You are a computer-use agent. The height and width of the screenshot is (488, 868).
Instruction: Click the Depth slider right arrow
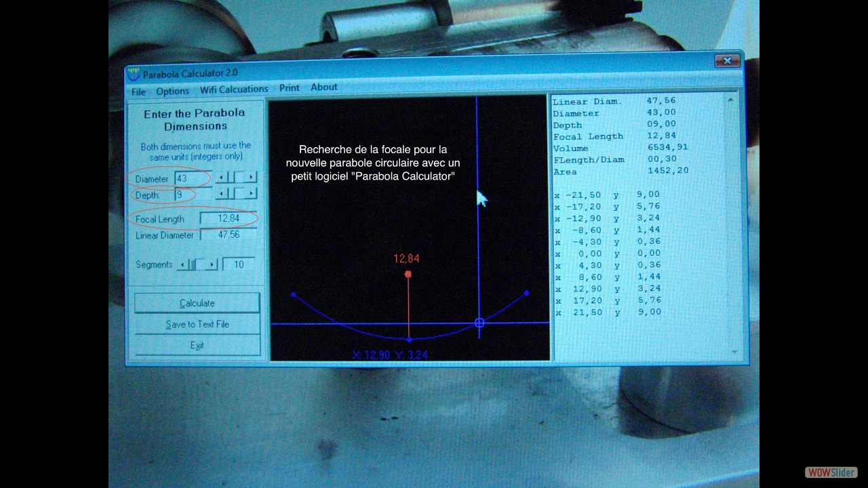pos(252,194)
